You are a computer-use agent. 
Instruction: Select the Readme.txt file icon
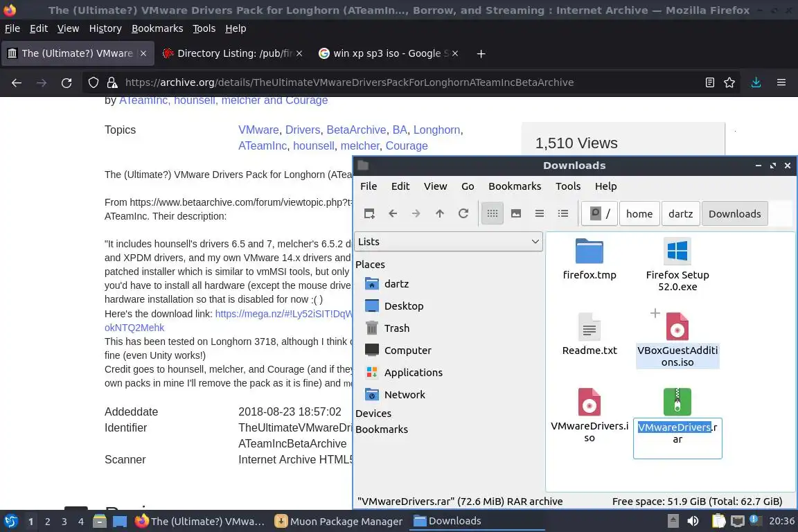(589, 327)
